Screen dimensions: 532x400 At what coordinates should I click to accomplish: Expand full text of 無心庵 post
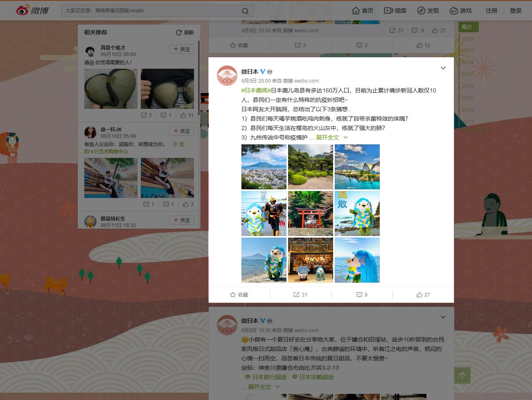pyautogui.click(x=264, y=387)
